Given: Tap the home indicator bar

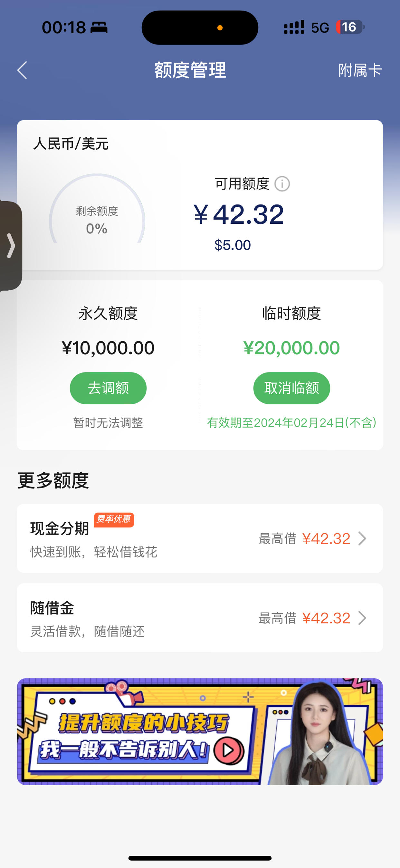Looking at the screenshot, I should coord(200,858).
